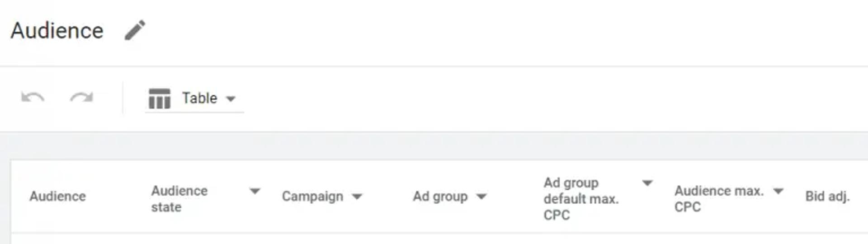Click the empty table row below headers

pos(439,239)
